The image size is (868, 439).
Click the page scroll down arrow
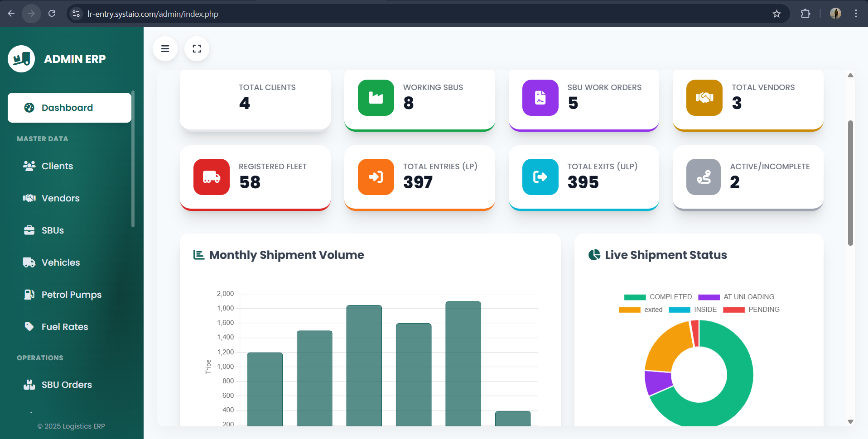coord(850,422)
